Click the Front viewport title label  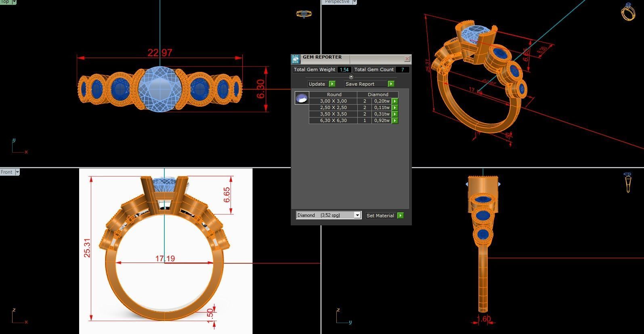pos(7,172)
